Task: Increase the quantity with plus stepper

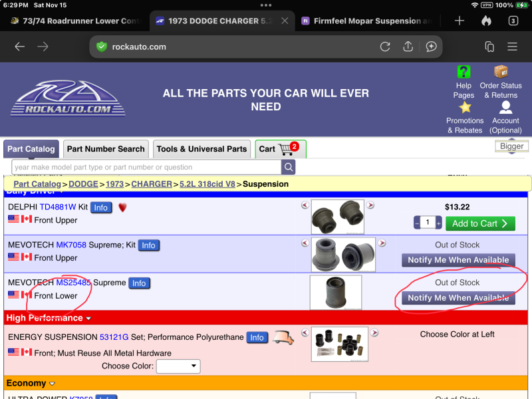Action: (x=438, y=223)
